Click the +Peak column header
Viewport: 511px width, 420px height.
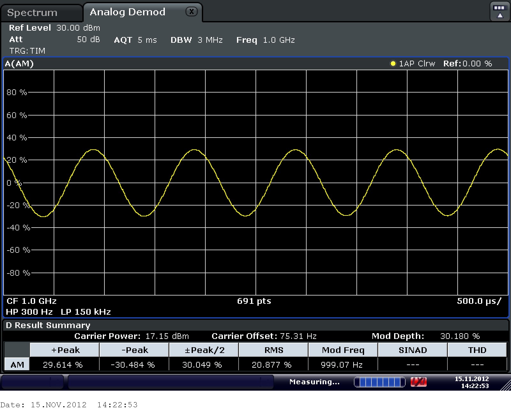(x=65, y=350)
